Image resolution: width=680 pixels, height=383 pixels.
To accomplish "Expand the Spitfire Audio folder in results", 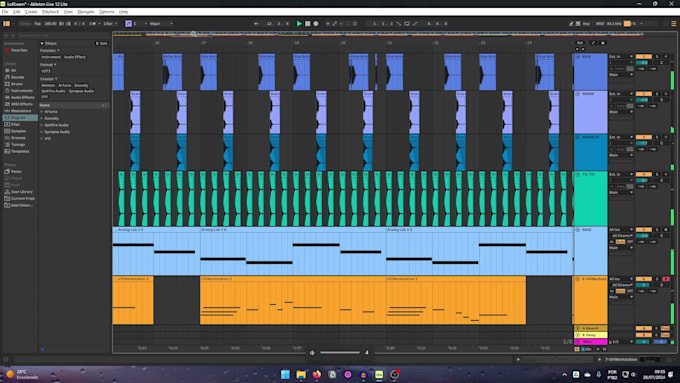I will pyautogui.click(x=42, y=125).
